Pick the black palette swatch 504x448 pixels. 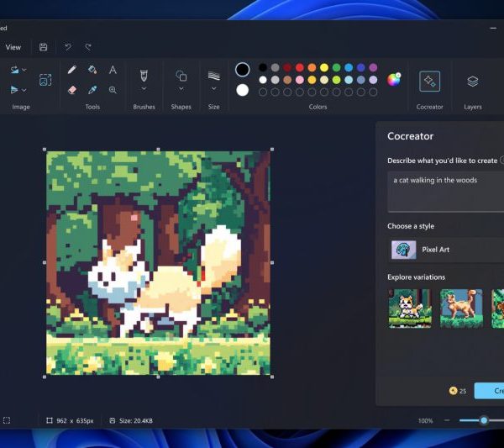(x=263, y=67)
